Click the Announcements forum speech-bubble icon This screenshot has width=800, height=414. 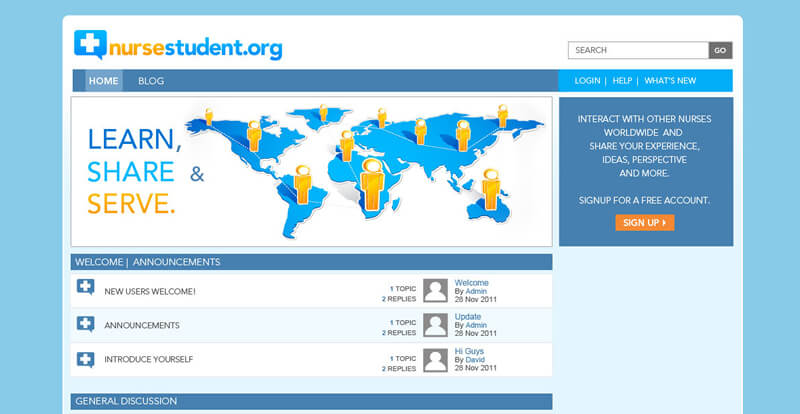86,324
